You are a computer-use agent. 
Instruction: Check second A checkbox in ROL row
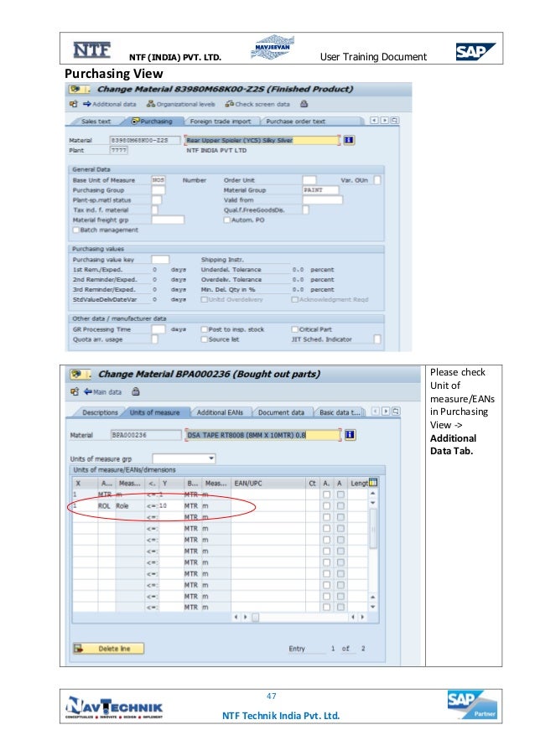point(340,505)
